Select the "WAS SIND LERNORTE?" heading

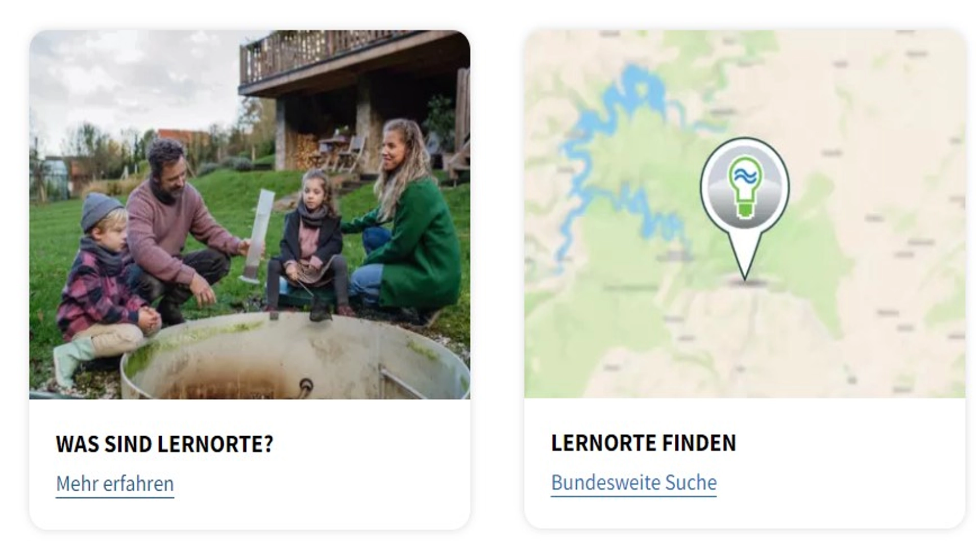(164, 444)
